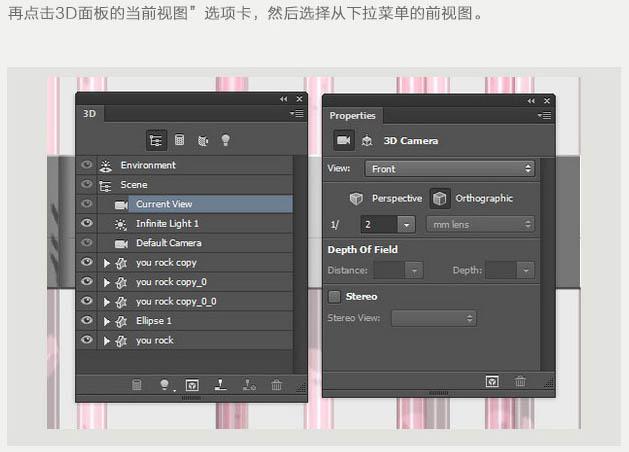Click trash icon in 3D panel footer
Viewport: 629px width, 452px height.
click(276, 384)
